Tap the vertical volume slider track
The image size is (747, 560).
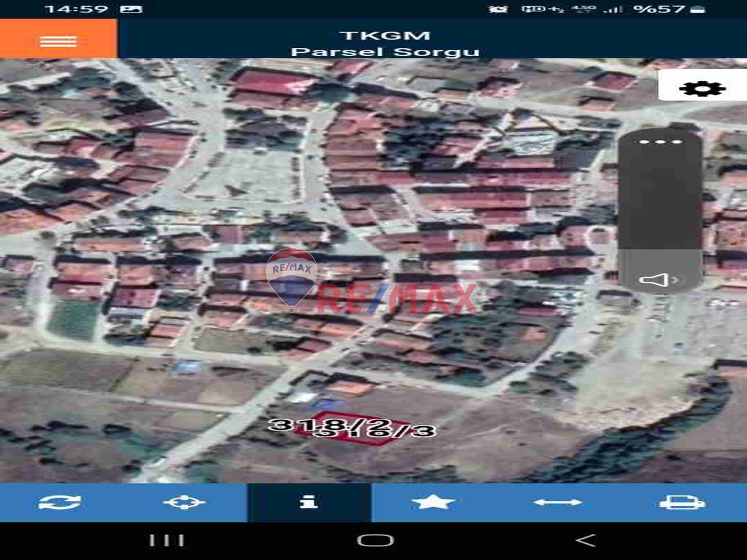[x=660, y=199]
